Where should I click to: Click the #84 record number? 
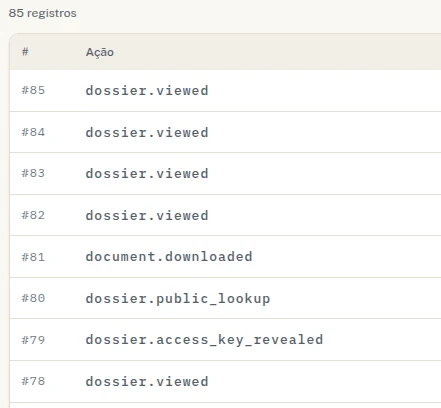[x=33, y=132]
